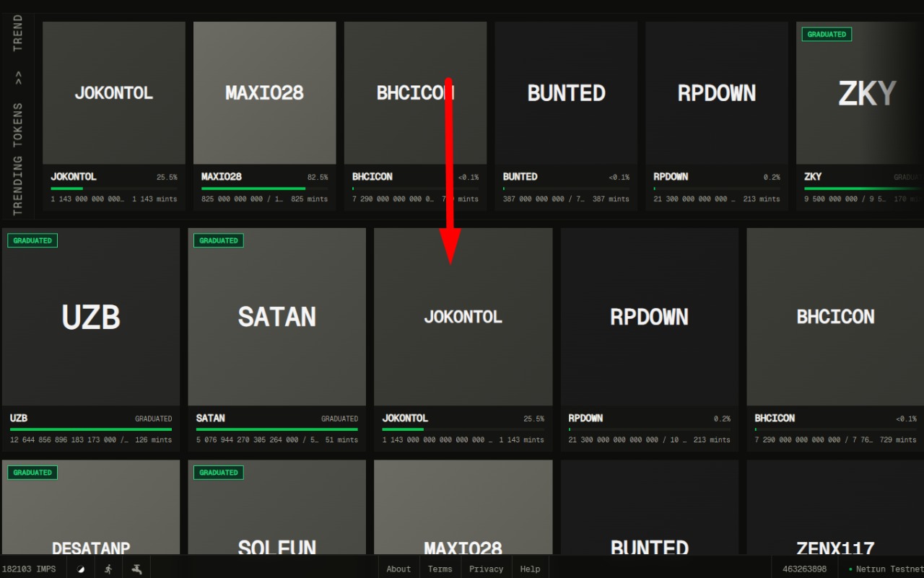Screen dimensions: 924x578
Task: Click GRADUATED status text beside SATAN name
Action: point(340,419)
